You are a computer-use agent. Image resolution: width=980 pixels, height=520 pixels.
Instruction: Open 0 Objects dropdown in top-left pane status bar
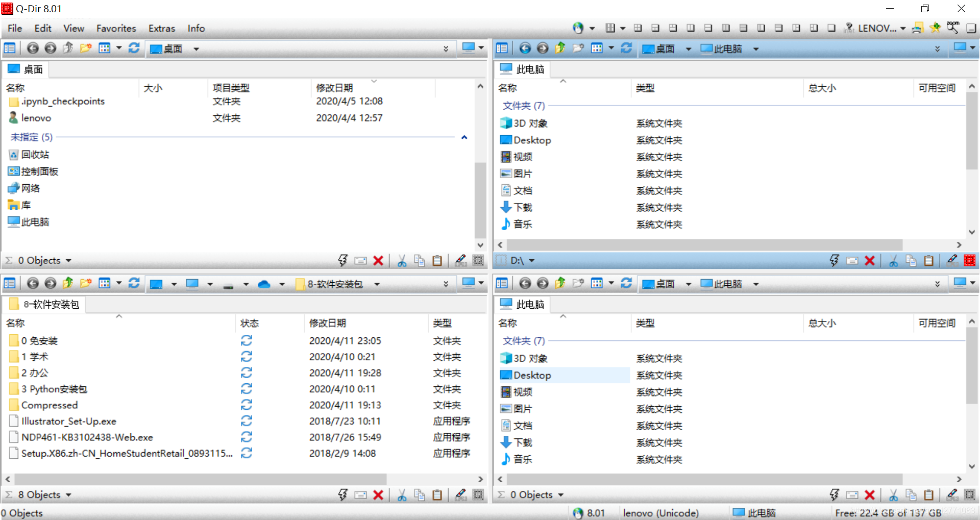click(68, 261)
